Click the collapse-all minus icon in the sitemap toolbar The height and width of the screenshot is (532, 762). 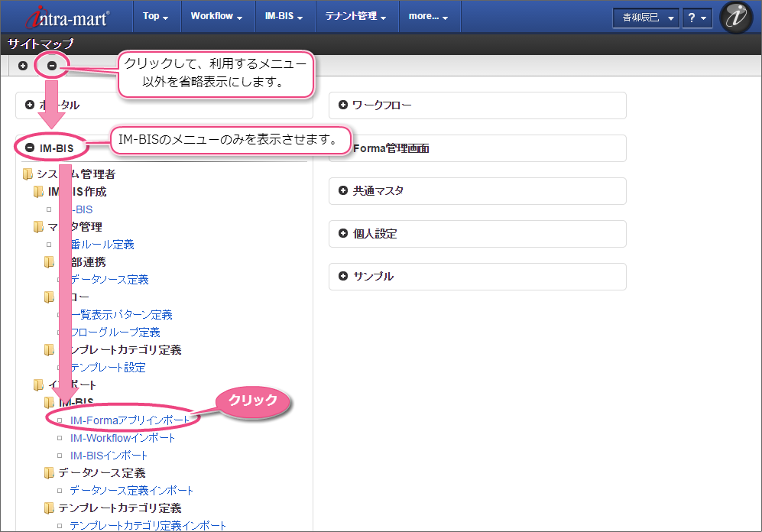point(52,66)
